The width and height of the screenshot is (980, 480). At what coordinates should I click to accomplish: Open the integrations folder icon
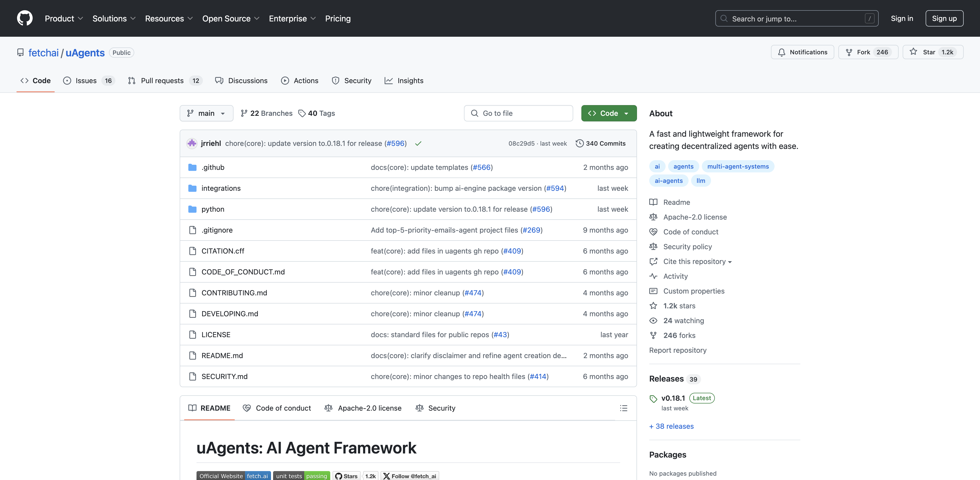click(192, 188)
